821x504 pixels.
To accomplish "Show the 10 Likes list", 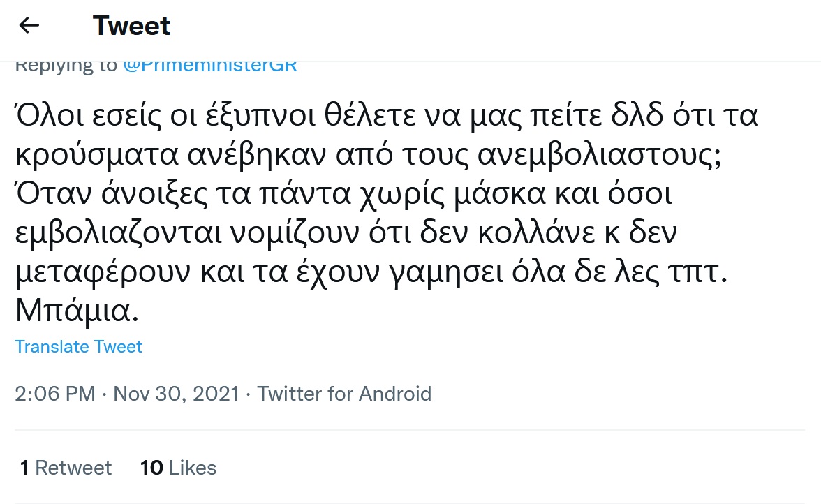I will pyautogui.click(x=179, y=468).
